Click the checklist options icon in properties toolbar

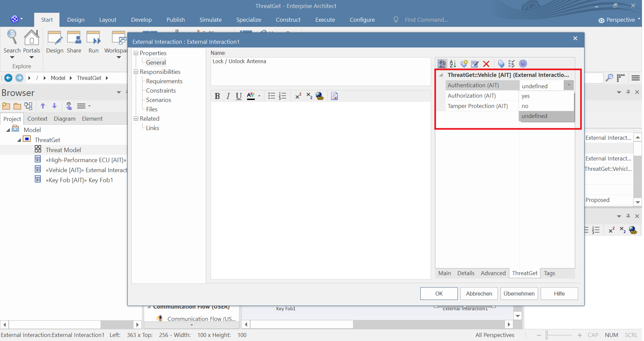(512, 64)
